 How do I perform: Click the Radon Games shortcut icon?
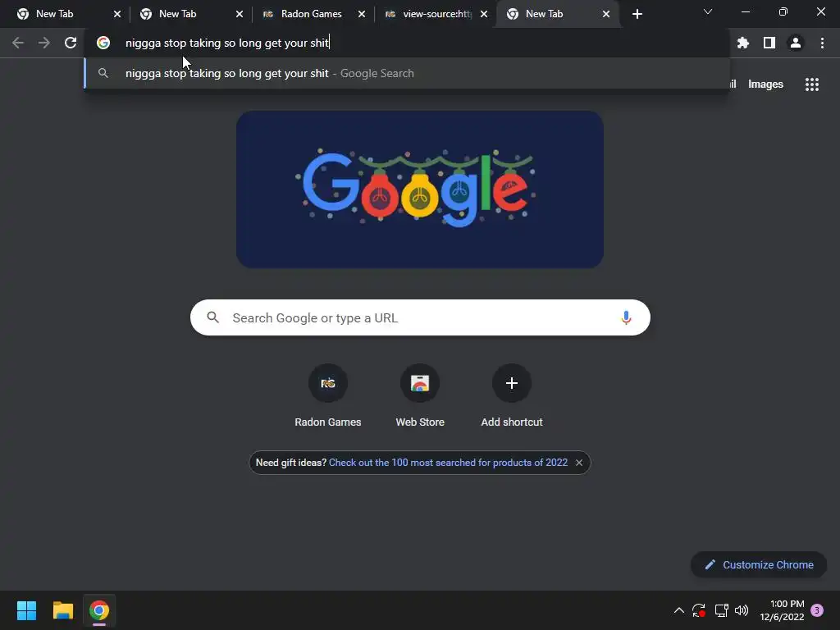click(328, 383)
